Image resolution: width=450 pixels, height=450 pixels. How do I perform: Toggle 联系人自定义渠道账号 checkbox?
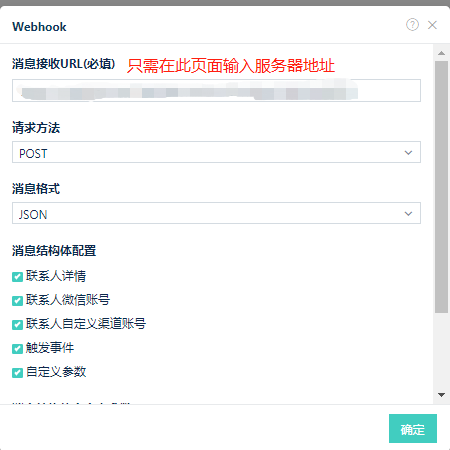pos(17,325)
